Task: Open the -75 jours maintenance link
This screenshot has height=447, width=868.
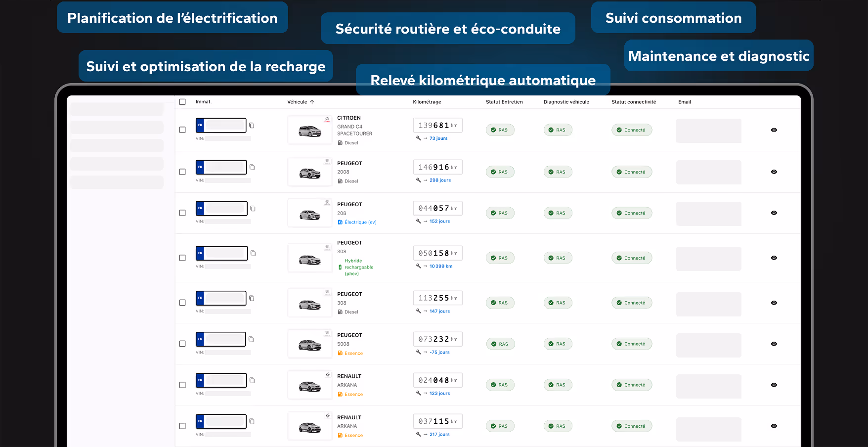Action: pyautogui.click(x=439, y=353)
